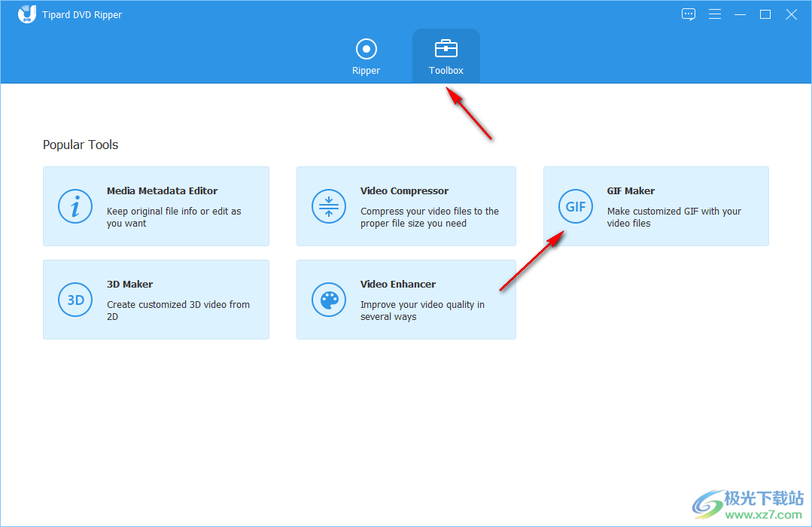Click 'Keep original file info or edit' description
812x527 pixels.
pos(174,217)
